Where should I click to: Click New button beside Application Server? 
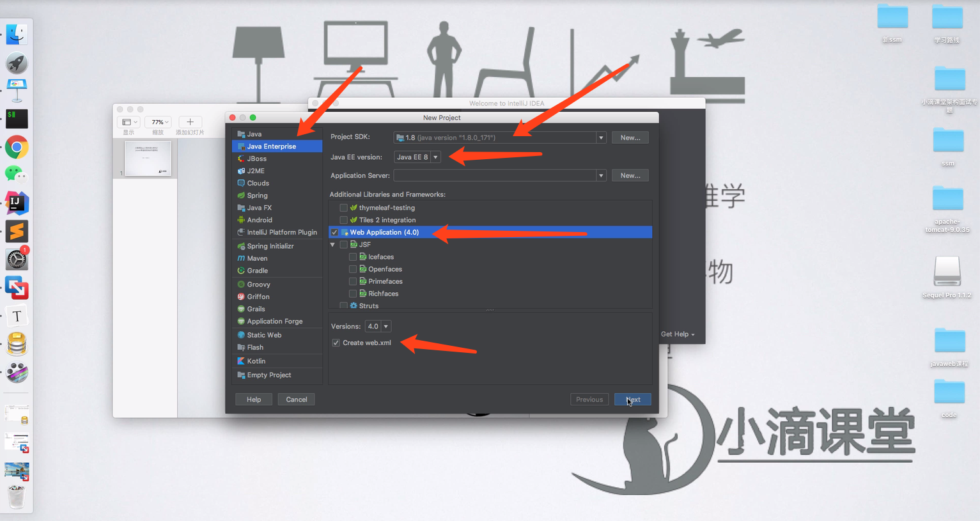(630, 175)
